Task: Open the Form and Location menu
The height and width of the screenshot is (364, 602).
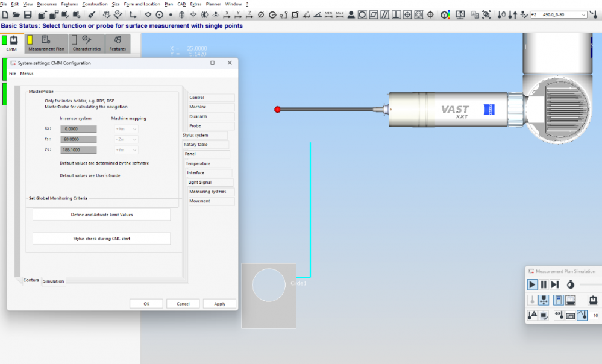Action: coord(142,4)
